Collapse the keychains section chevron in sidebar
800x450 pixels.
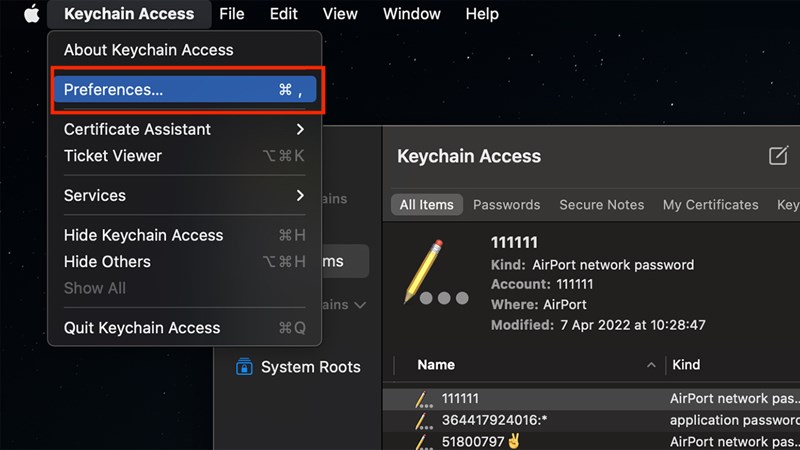(x=360, y=305)
